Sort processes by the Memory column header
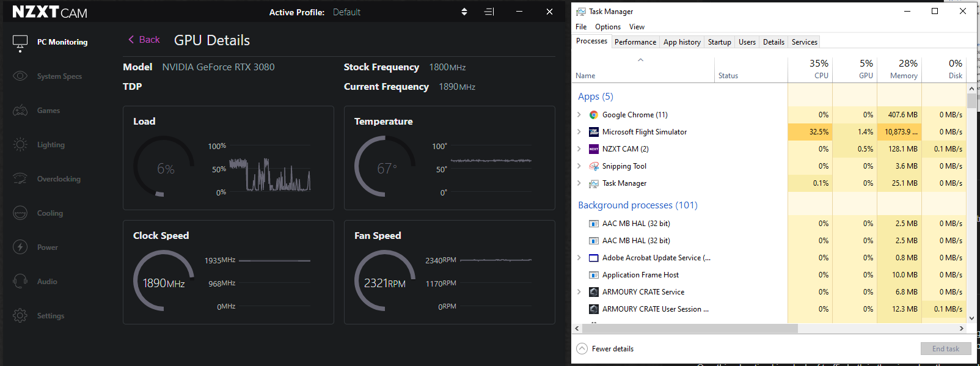The width and height of the screenshot is (980, 366). coord(899,69)
